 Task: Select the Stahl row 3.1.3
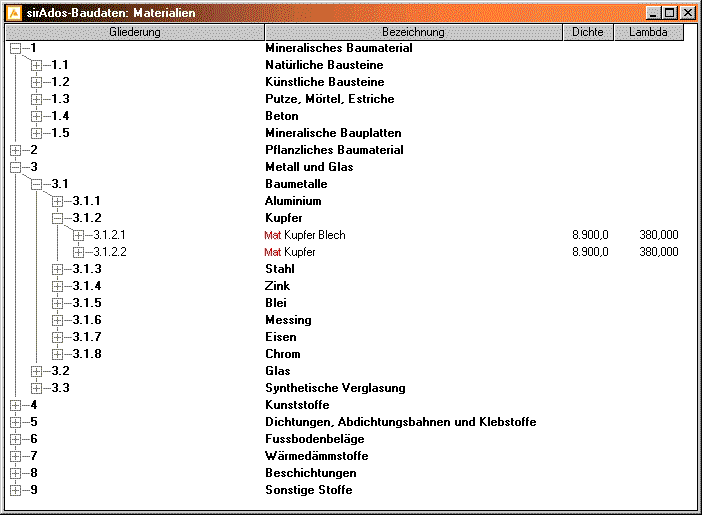[279, 269]
